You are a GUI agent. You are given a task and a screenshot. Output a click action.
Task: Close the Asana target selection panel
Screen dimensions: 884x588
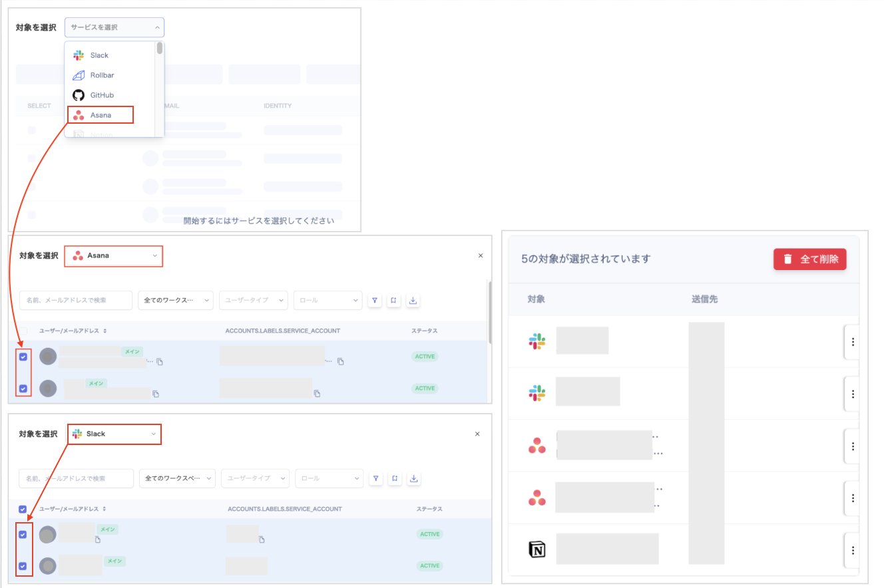pyautogui.click(x=481, y=255)
